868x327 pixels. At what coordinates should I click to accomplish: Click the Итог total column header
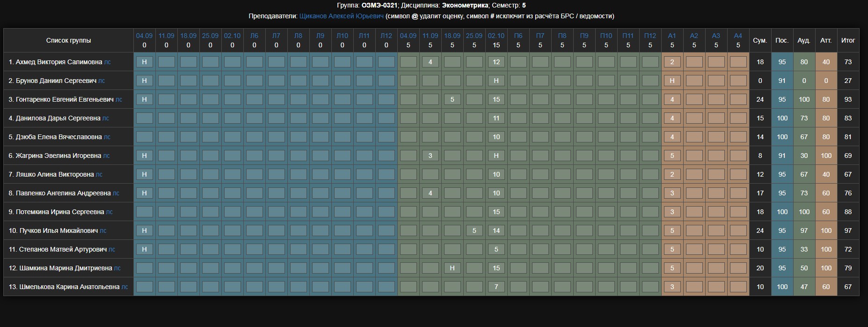pos(848,40)
